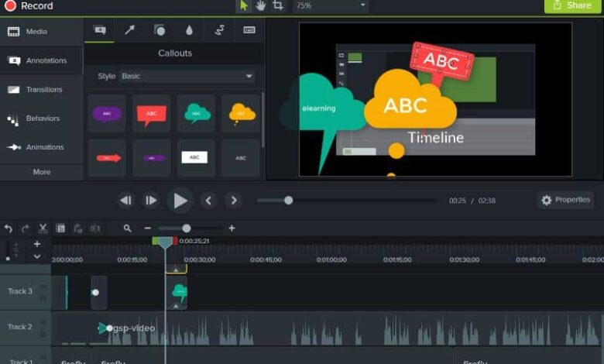Select the hand pan tool

pyautogui.click(x=261, y=5)
